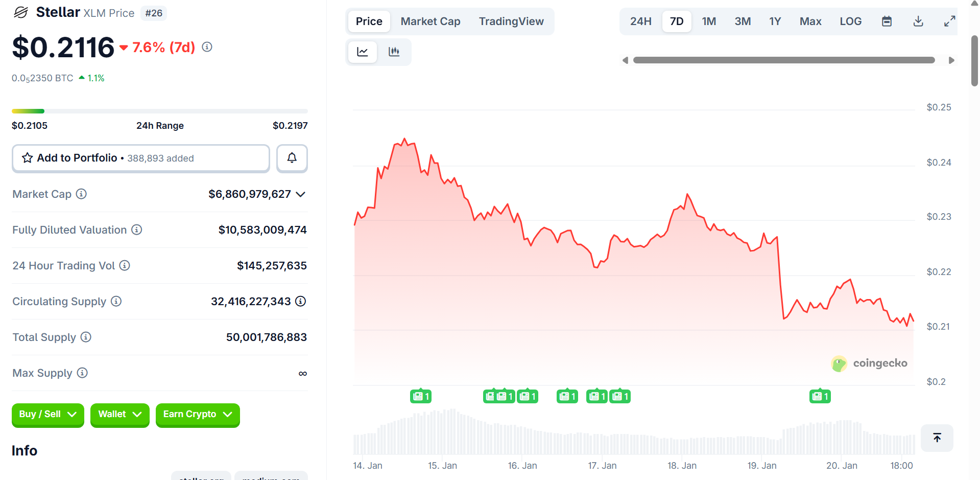This screenshot has width=980, height=480.
Task: Click info icon next to Circulating Supply value
Action: pyautogui.click(x=301, y=302)
